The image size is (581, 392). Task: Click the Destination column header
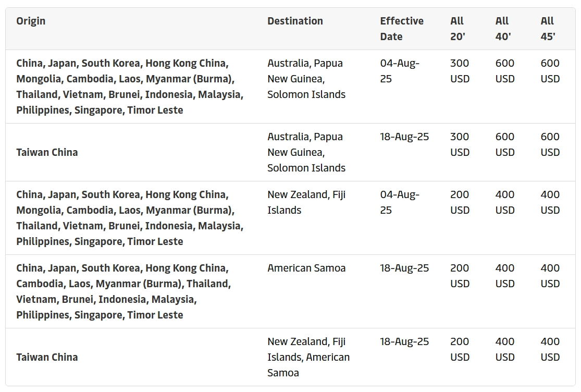click(x=295, y=21)
